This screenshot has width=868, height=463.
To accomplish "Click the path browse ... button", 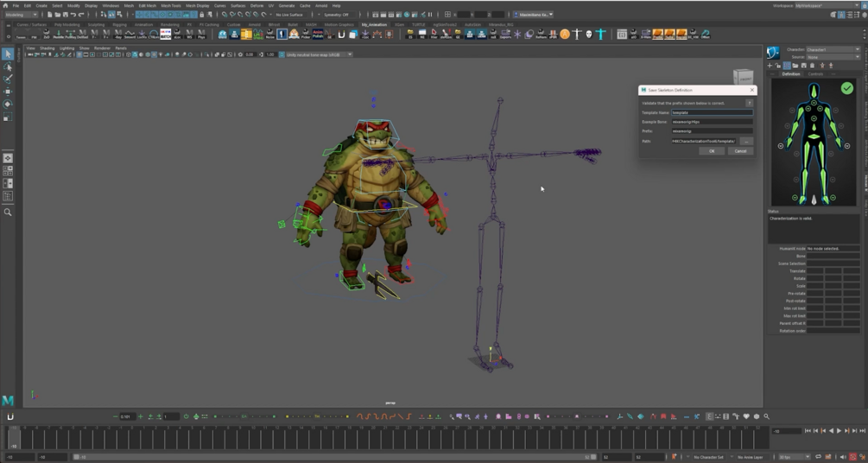I will click(x=746, y=141).
